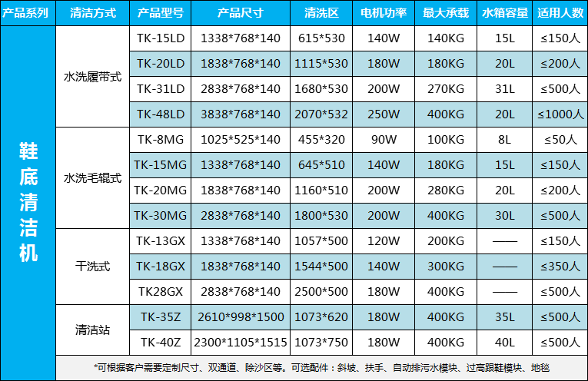
Task: Select the TK-8MG model cell
Action: (x=160, y=140)
